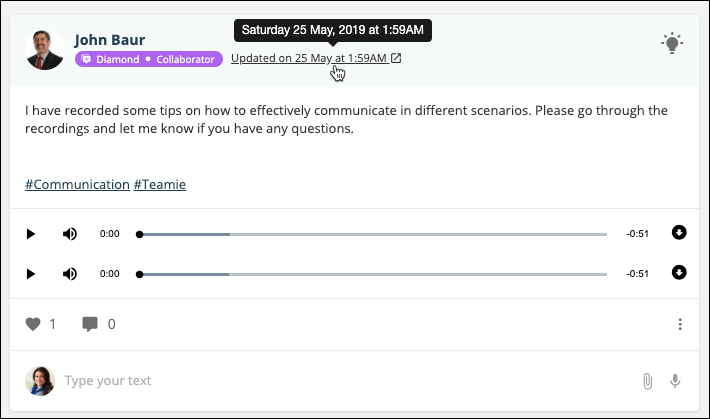Play the first audio recording
710x419 pixels.
[30, 234]
